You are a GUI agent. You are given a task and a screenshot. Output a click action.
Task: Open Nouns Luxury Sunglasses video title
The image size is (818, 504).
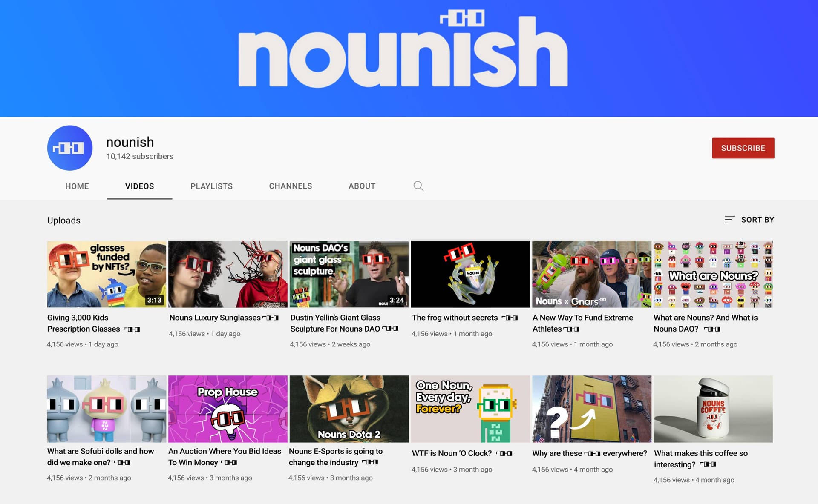click(x=224, y=318)
